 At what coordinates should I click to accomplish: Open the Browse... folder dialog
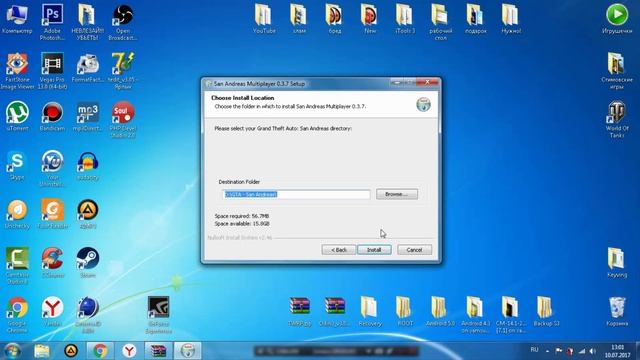(397, 194)
